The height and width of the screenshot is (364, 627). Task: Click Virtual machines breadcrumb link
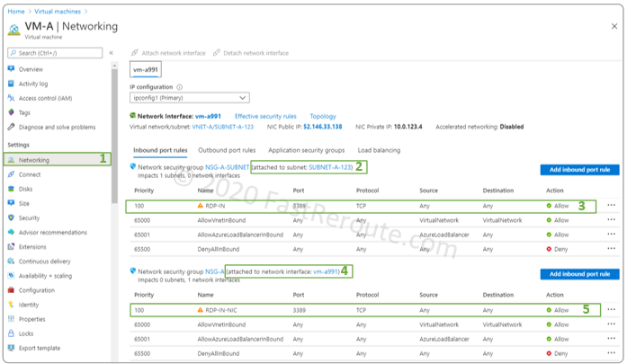click(x=58, y=11)
